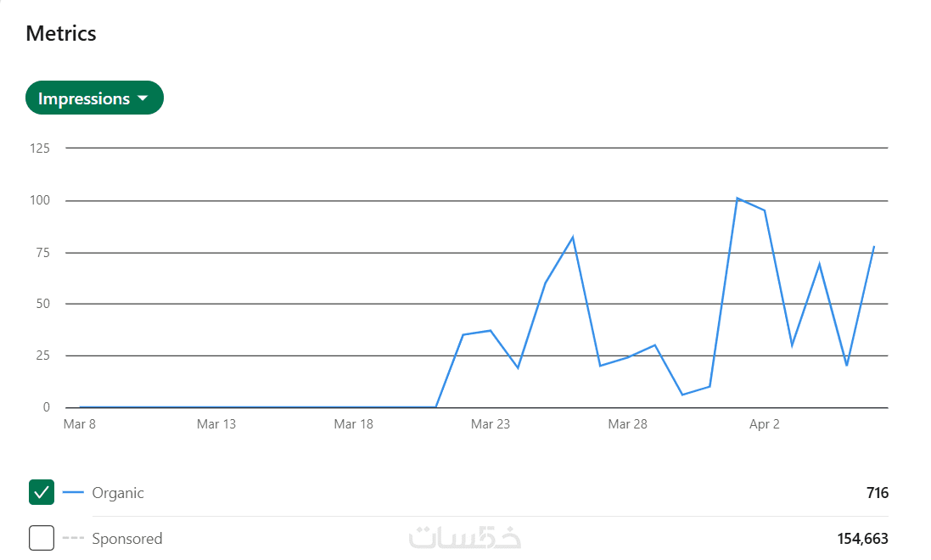This screenshot has height=560, width=931.
Task: Click the dropdown caret beside Impressions
Action: (x=143, y=98)
